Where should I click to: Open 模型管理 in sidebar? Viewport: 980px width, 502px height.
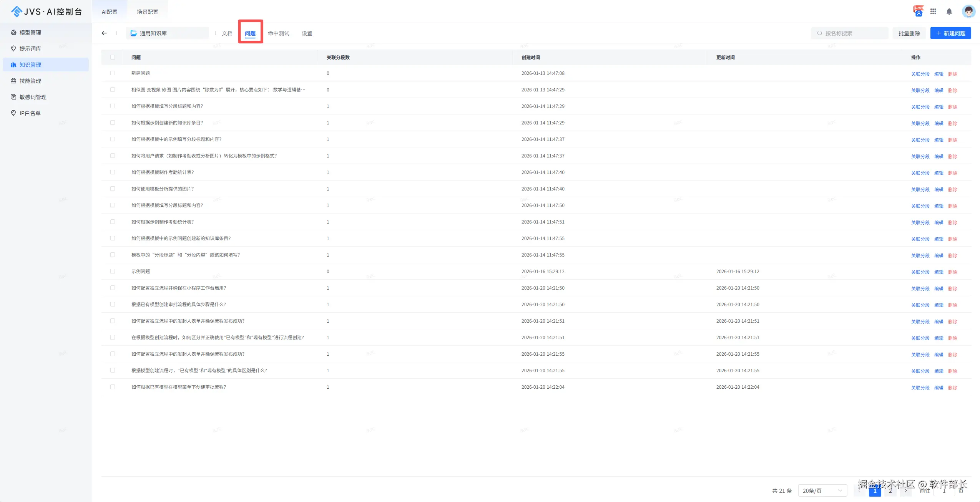30,33
